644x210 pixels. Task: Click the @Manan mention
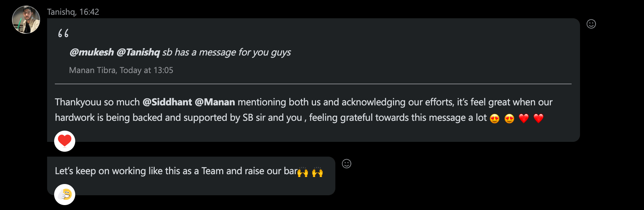coord(215,102)
